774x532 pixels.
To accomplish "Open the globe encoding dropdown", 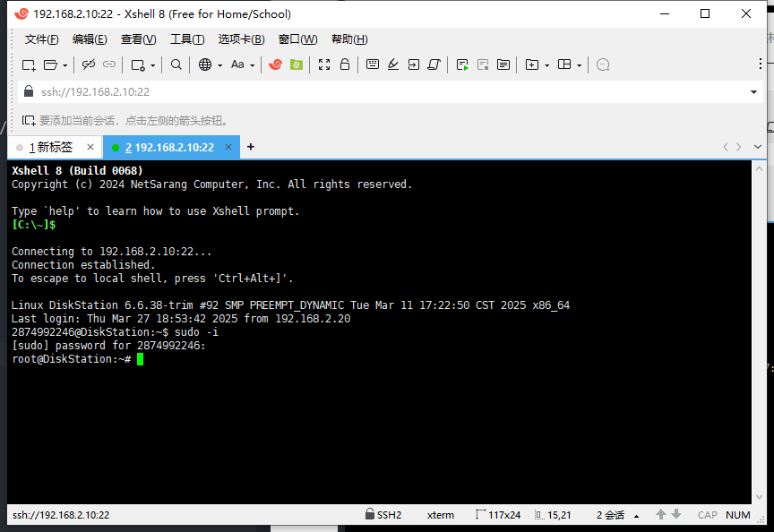I will (211, 64).
